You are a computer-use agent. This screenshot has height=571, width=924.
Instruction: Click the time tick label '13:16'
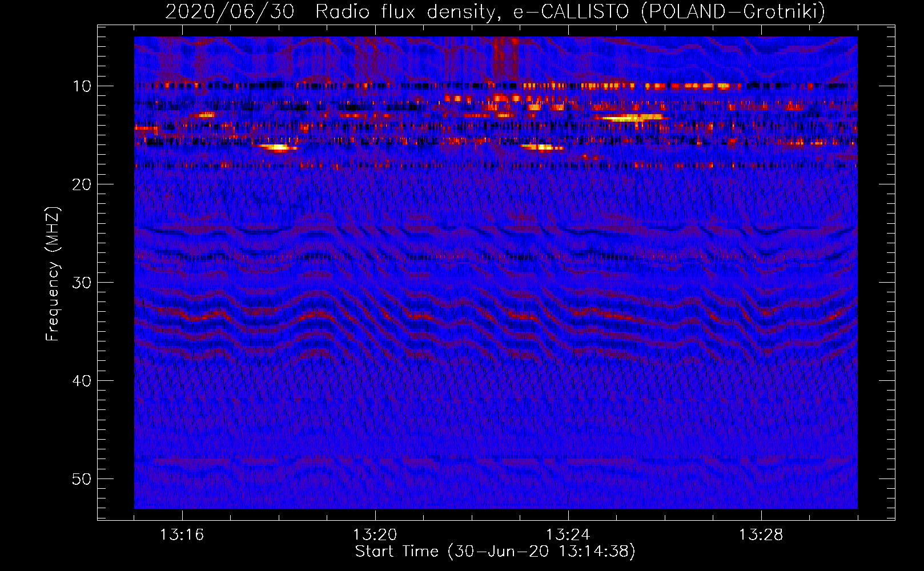point(182,535)
